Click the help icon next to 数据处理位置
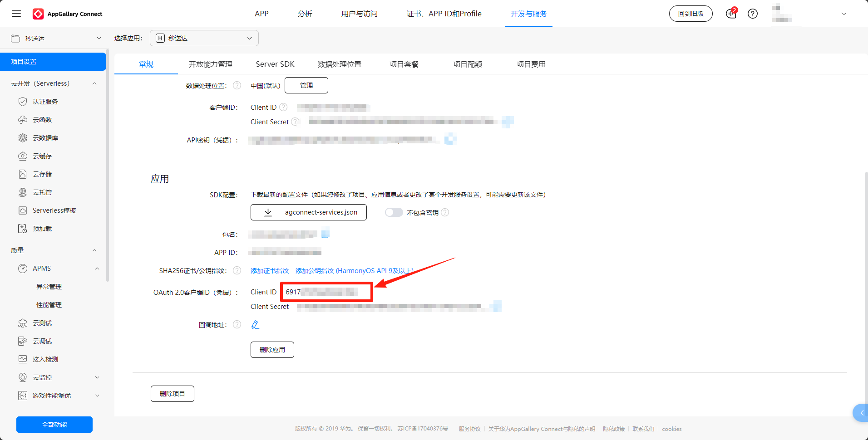 coord(237,85)
